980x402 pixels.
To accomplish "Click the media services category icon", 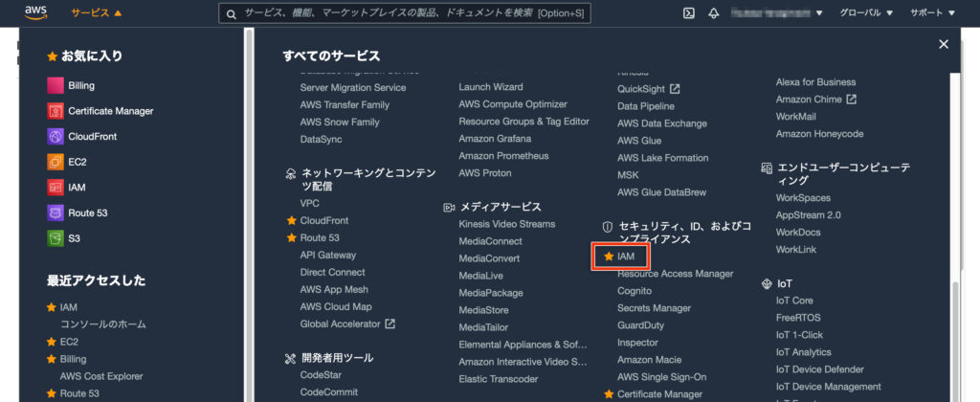I will coord(449,207).
